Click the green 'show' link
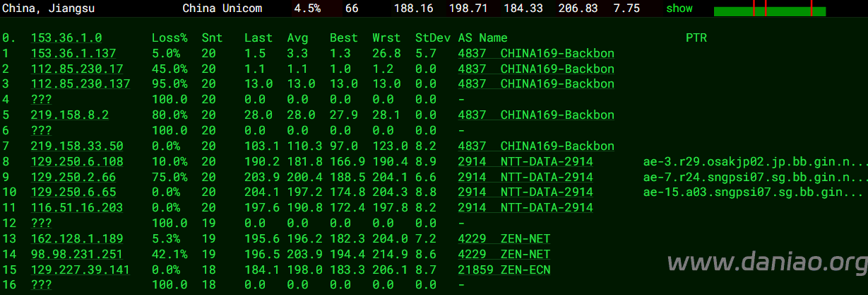 679,9
